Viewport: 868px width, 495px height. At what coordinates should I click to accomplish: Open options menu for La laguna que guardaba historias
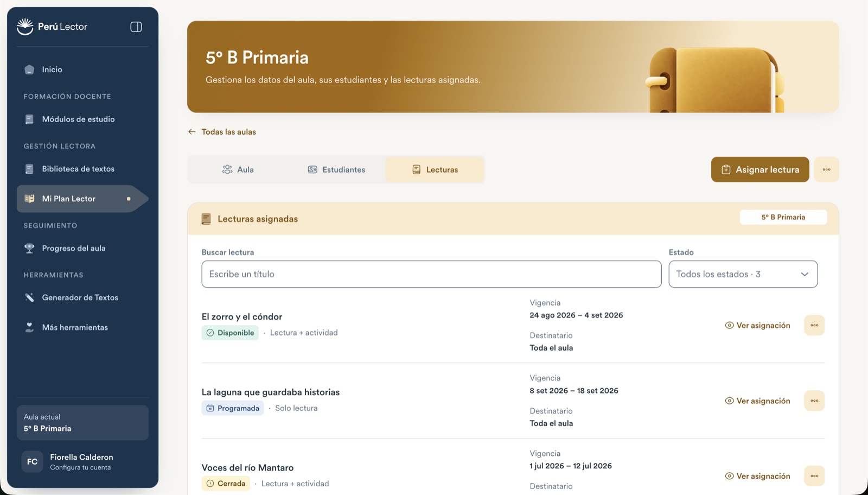814,401
